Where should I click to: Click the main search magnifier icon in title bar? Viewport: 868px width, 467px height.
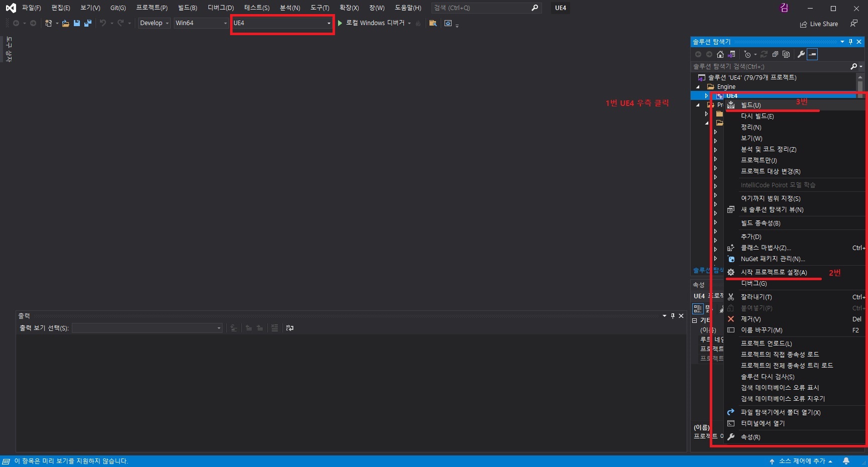point(534,8)
